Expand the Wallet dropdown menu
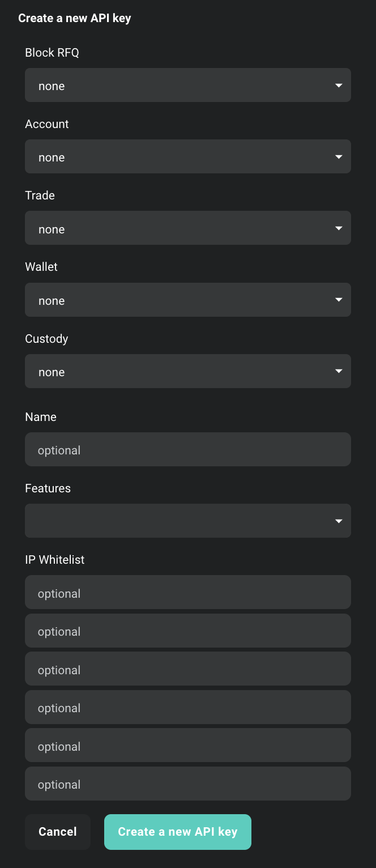Image resolution: width=376 pixels, height=868 pixels. coord(188,300)
